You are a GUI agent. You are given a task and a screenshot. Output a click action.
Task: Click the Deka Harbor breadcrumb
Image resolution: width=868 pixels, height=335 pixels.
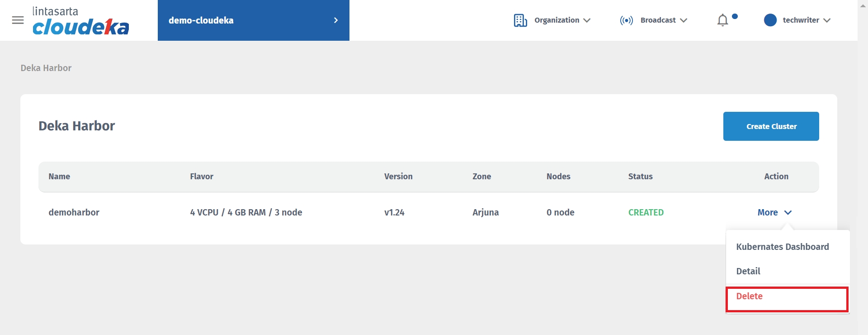point(46,68)
